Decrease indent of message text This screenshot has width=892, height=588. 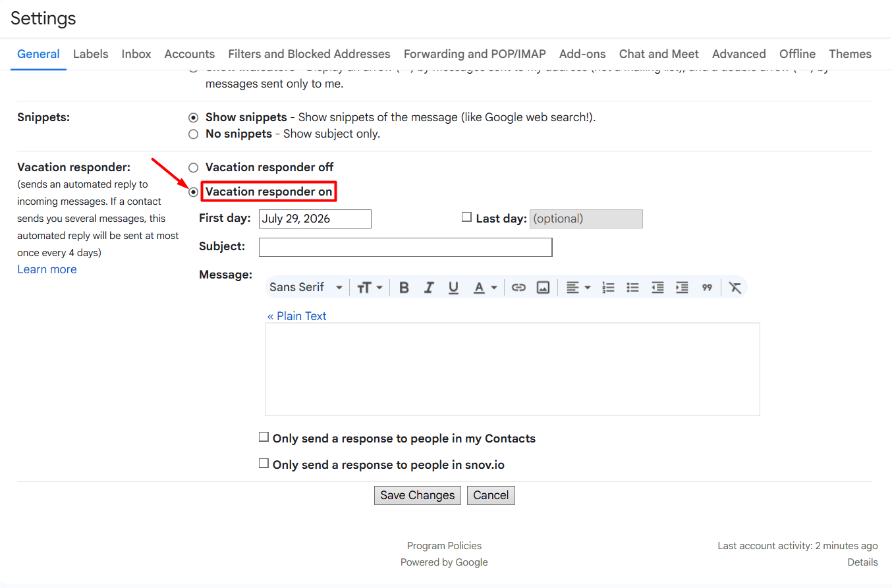[657, 287]
